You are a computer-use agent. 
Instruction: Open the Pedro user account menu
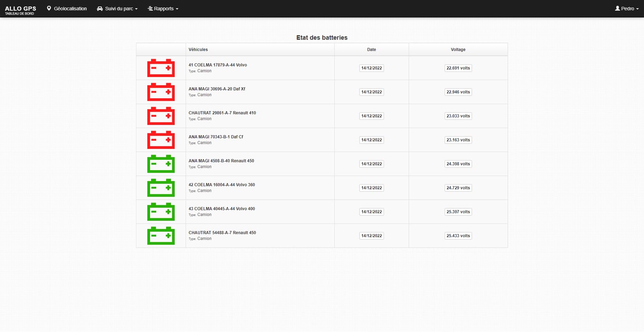click(626, 8)
